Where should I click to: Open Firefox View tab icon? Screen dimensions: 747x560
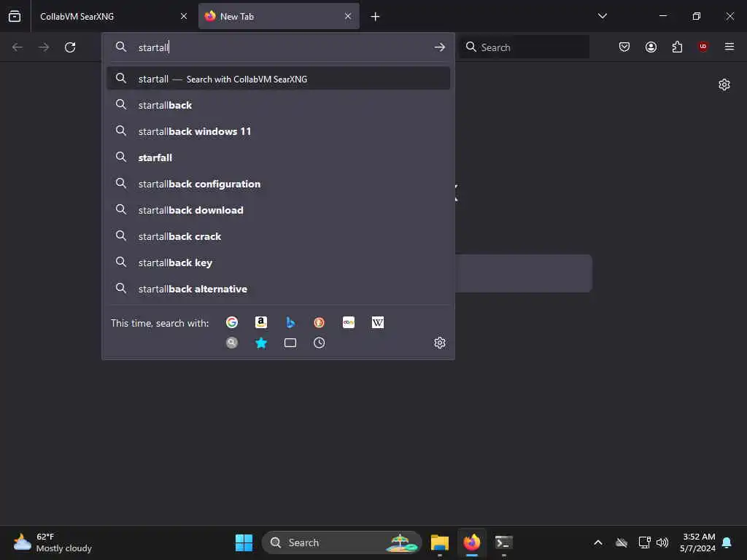tap(15, 16)
